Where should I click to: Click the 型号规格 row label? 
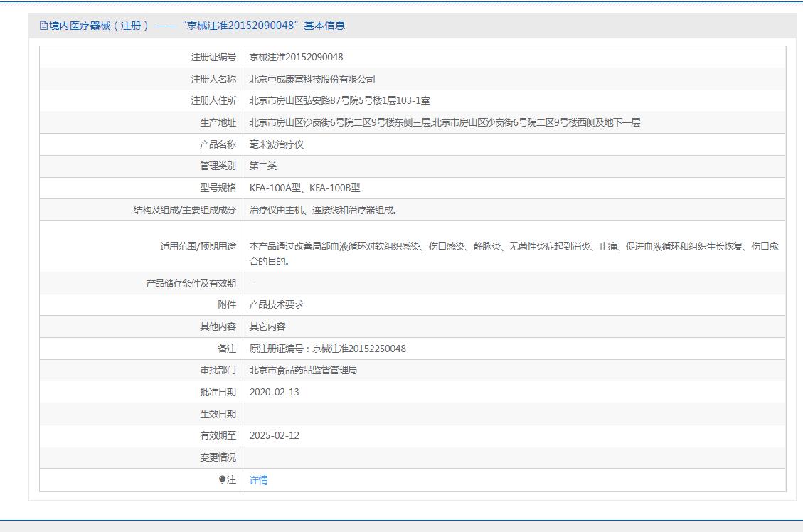(218, 188)
